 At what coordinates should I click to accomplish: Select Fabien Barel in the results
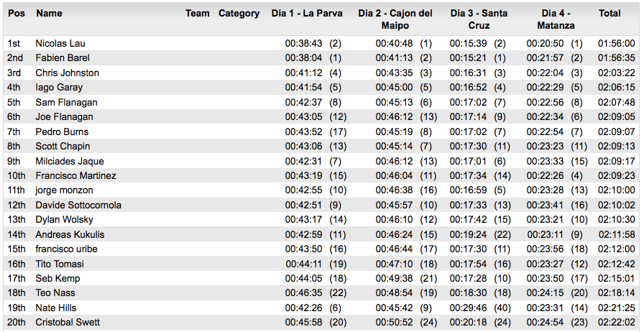pos(63,58)
